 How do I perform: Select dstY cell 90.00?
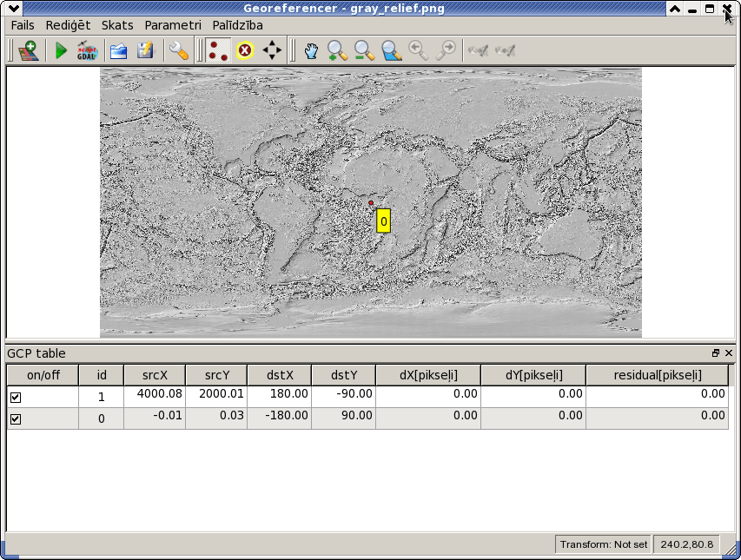(343, 418)
